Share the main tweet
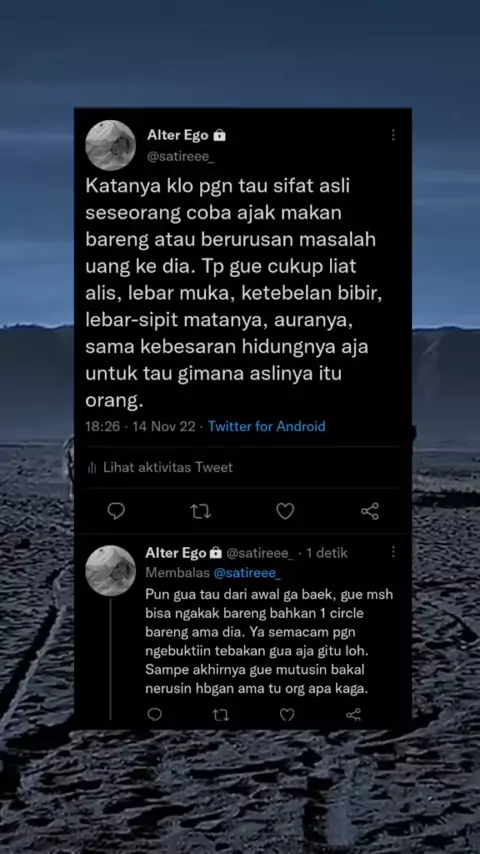Screen dimensions: 480x854 (370, 511)
